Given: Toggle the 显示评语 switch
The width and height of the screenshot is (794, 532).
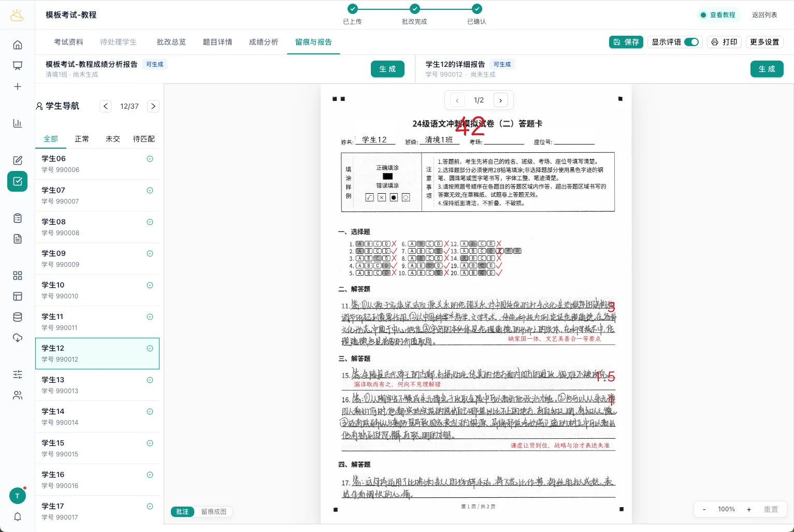Looking at the screenshot, I should (x=691, y=42).
